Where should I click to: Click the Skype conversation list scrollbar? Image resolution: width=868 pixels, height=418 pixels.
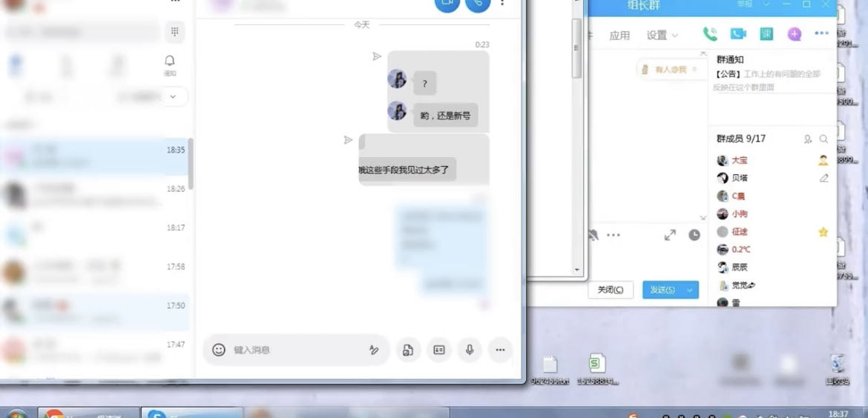191,164
